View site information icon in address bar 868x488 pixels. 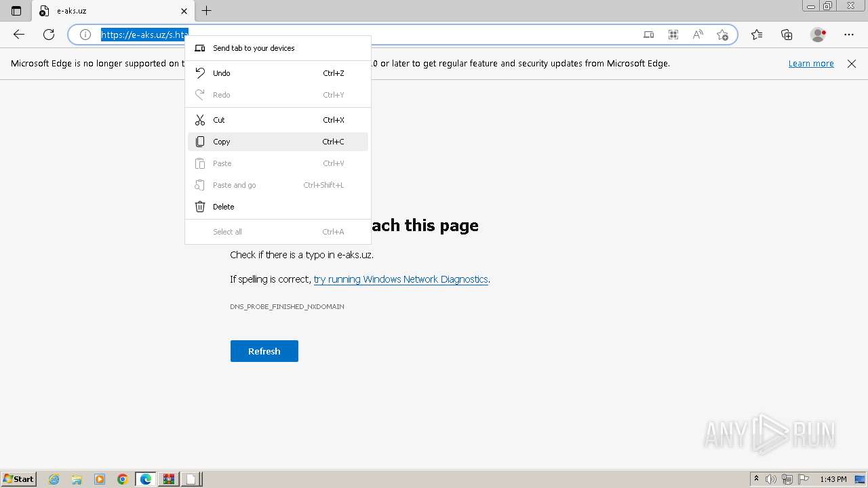(85, 35)
